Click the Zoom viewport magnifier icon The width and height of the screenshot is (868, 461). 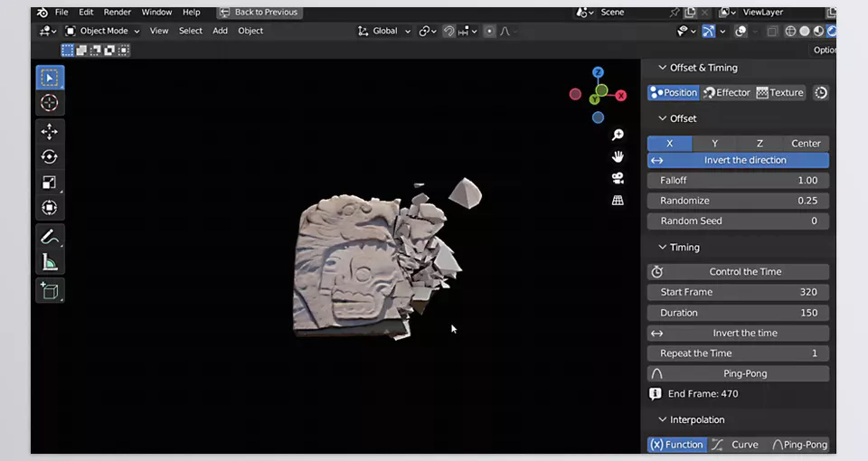click(618, 135)
